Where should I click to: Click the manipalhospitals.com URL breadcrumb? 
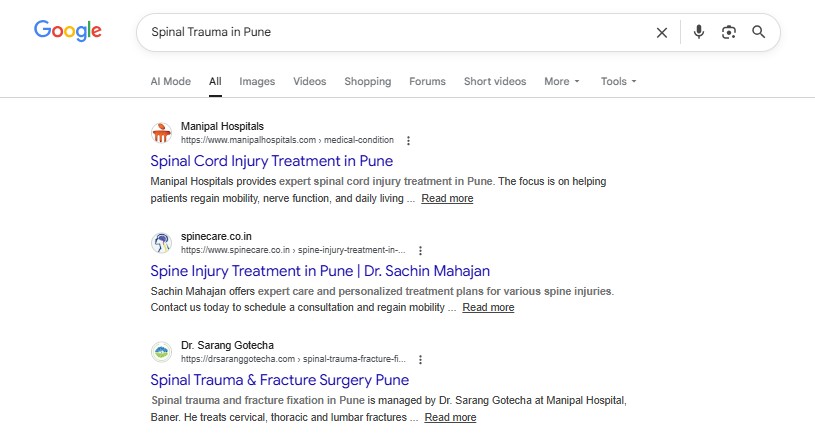tap(287, 140)
